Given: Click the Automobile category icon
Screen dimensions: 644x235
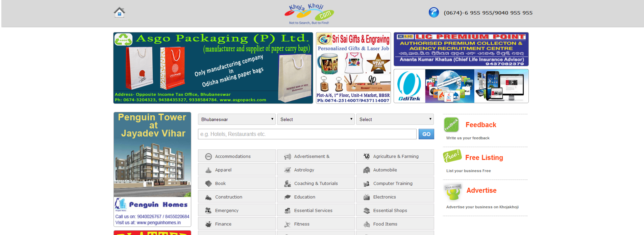Looking at the screenshot, I should coord(367,170).
